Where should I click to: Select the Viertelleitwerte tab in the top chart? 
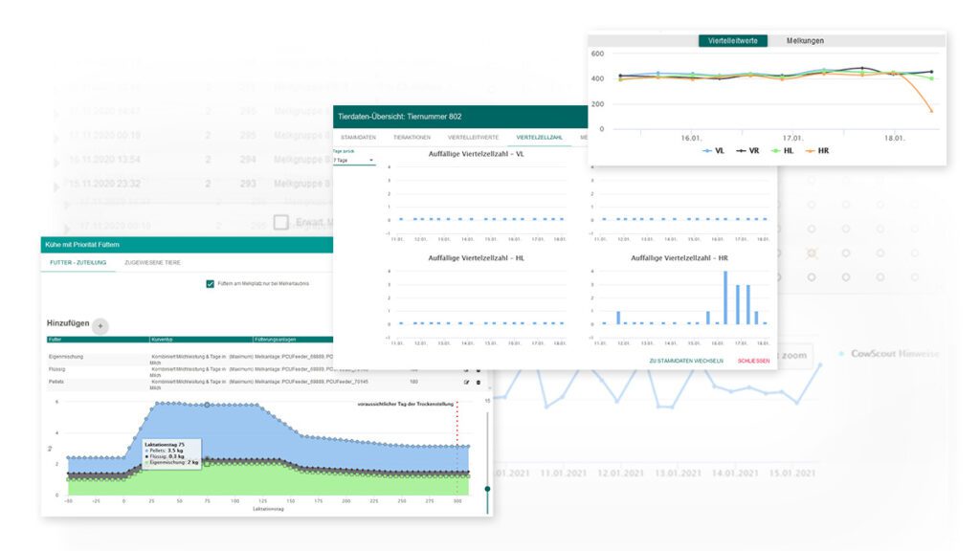click(732, 40)
